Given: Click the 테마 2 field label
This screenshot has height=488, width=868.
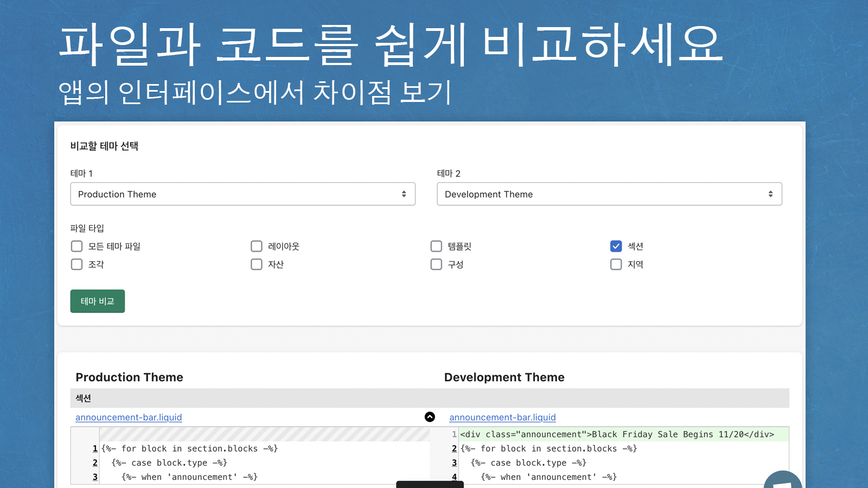Looking at the screenshot, I should [449, 174].
